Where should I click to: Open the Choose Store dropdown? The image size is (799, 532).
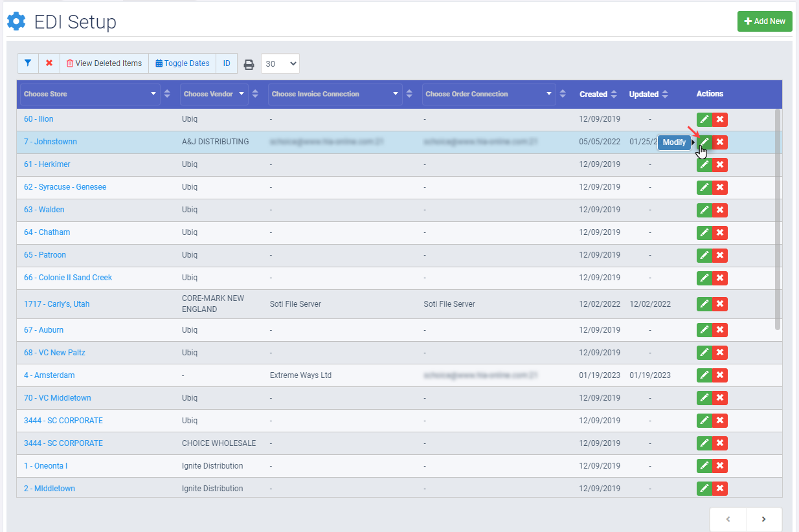pos(90,94)
